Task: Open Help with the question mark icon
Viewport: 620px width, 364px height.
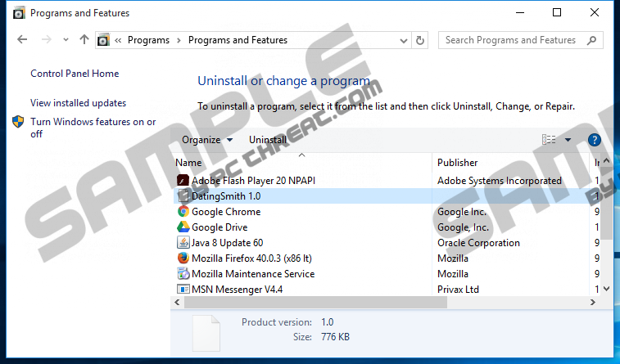Action: (x=595, y=140)
